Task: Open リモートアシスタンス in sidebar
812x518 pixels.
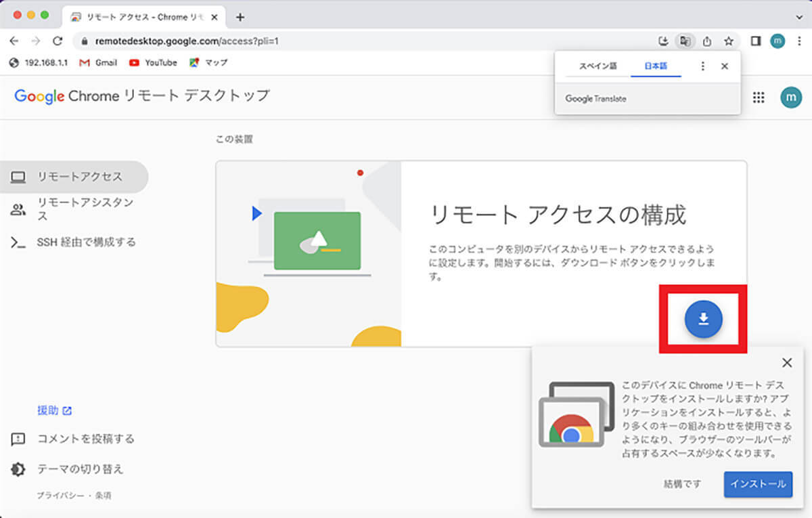Action: 74,209
